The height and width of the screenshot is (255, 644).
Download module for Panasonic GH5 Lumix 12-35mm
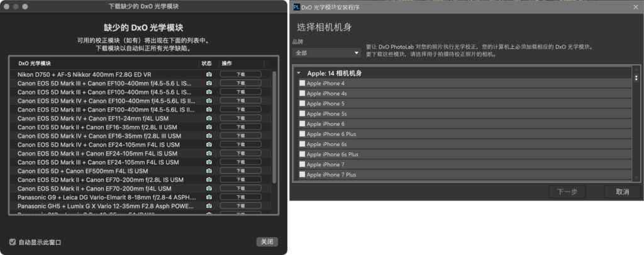[x=241, y=206]
